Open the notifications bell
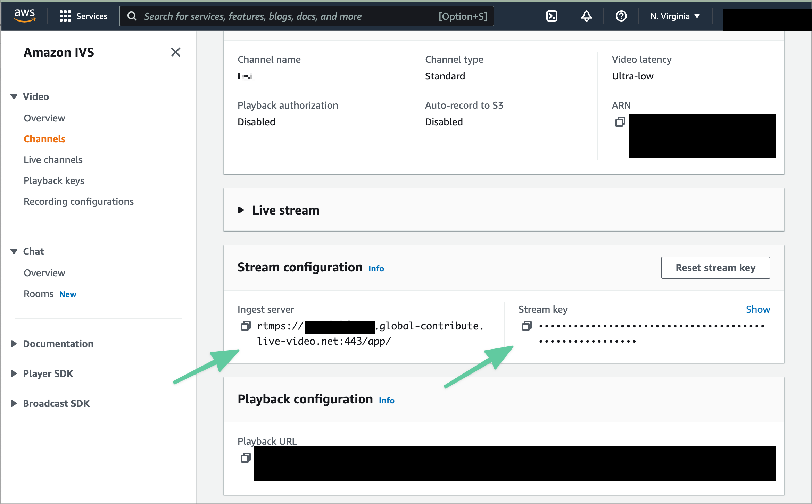The image size is (812, 504). [586, 16]
